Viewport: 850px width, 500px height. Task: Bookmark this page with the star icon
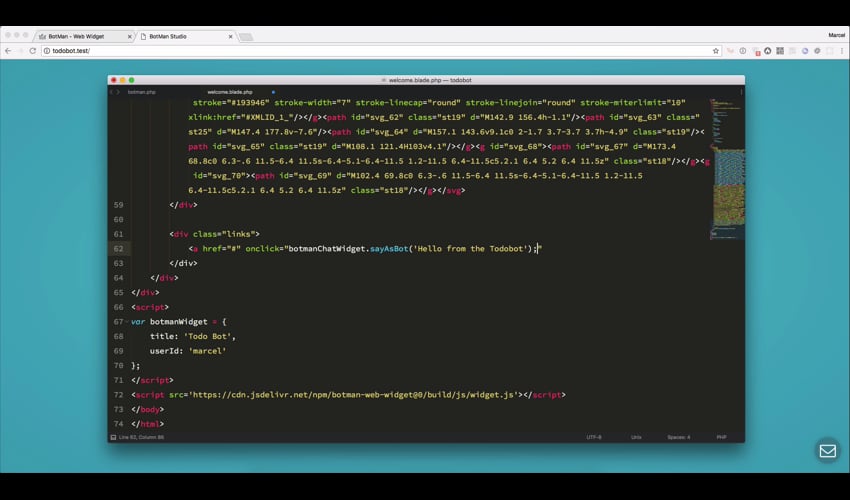point(716,50)
